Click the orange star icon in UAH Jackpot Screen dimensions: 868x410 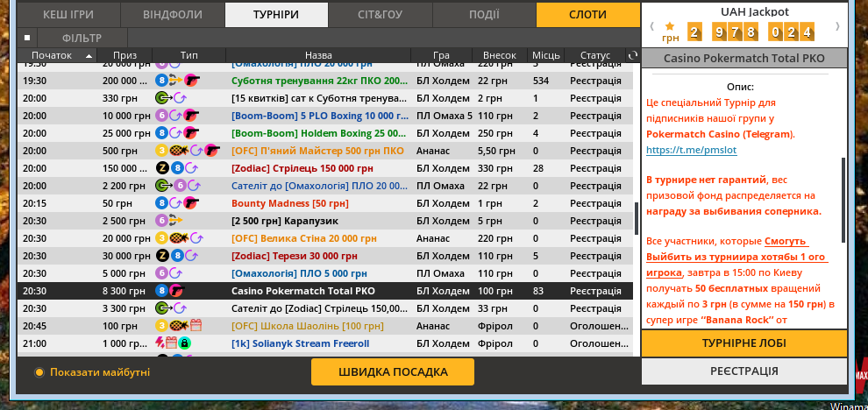point(670,26)
